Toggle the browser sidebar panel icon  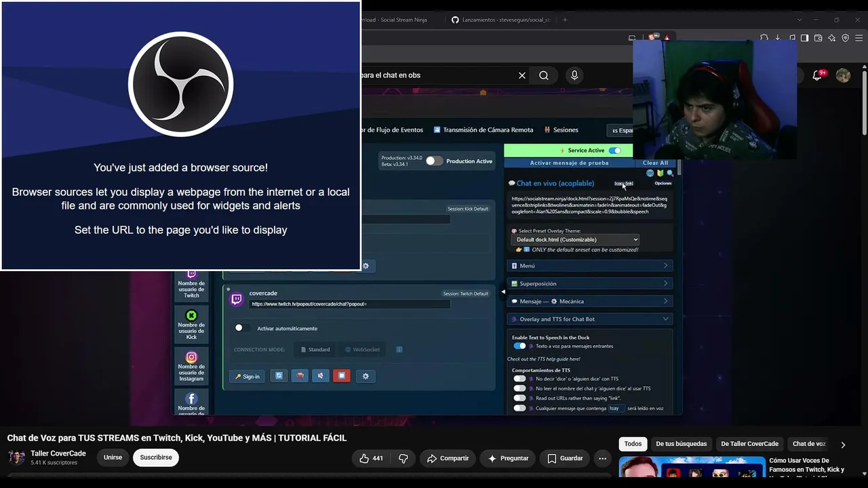[x=804, y=38]
